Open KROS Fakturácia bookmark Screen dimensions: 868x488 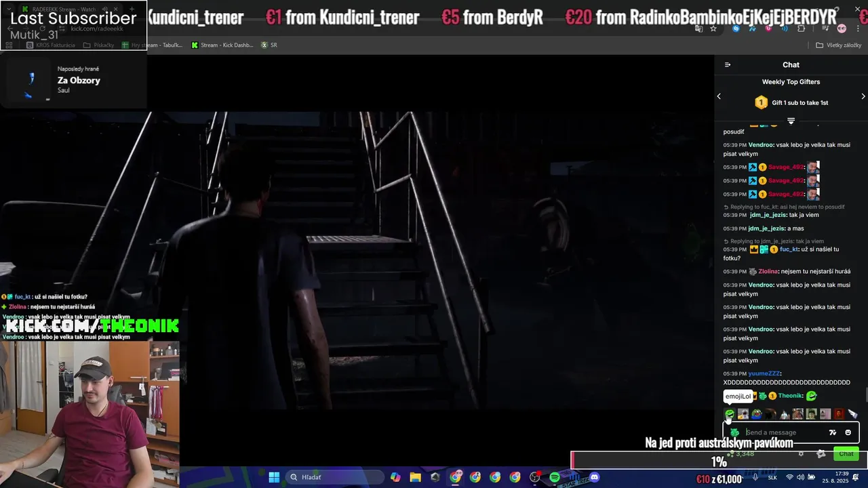(x=52, y=45)
